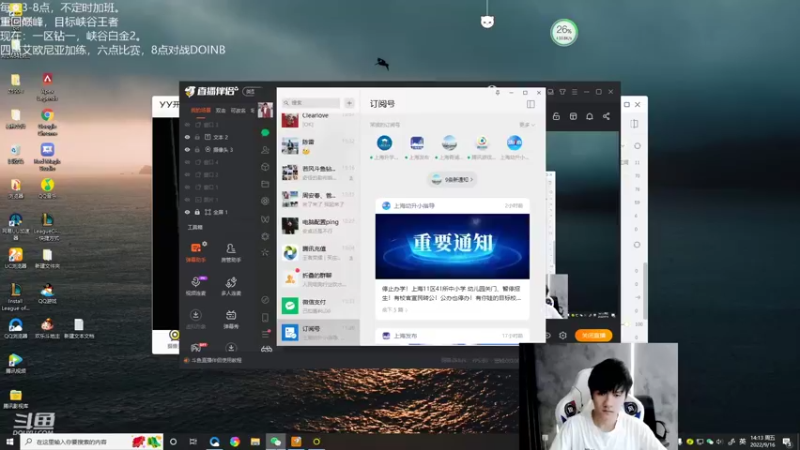
Task: Click Windows taskbar search box
Action: [x=91, y=441]
